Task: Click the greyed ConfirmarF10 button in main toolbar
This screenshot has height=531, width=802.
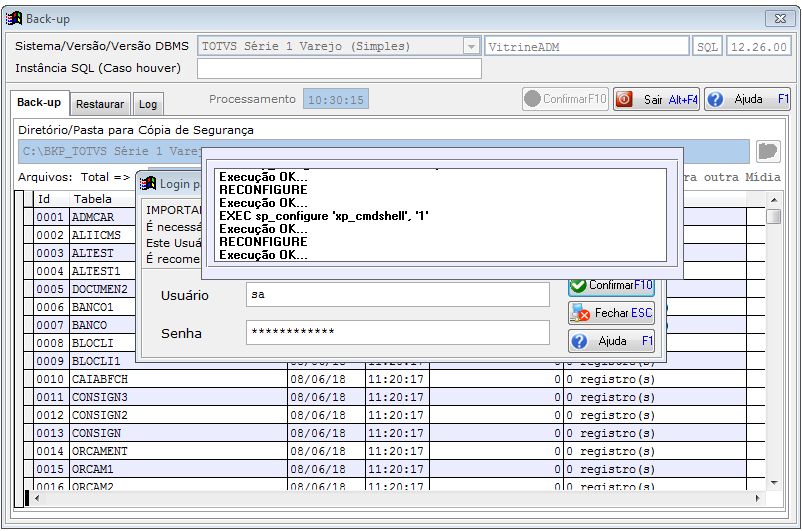Action: [x=565, y=99]
